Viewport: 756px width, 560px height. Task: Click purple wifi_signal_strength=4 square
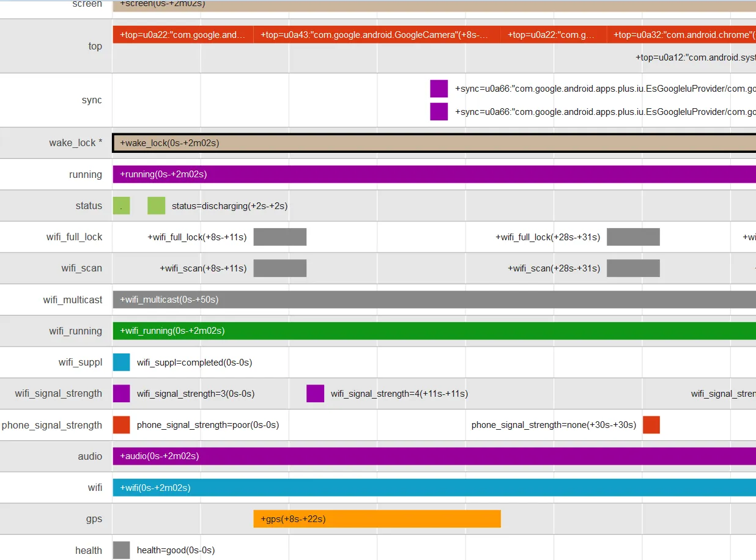(x=315, y=394)
